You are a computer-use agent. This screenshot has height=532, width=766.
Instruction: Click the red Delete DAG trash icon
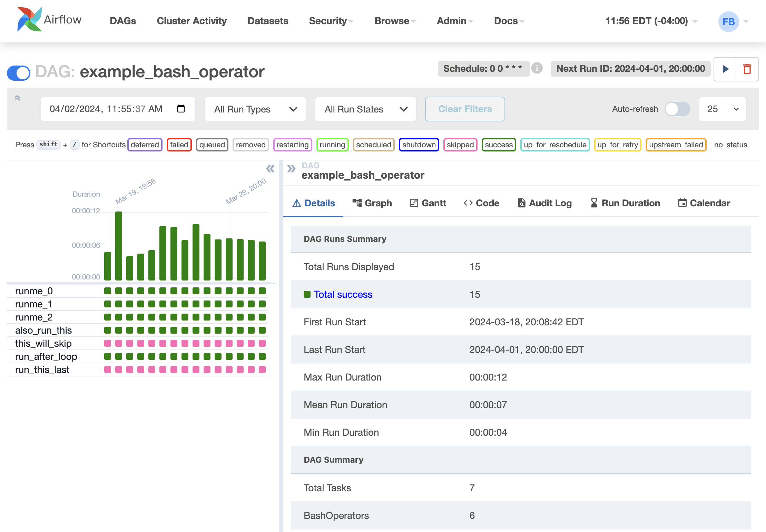click(747, 69)
